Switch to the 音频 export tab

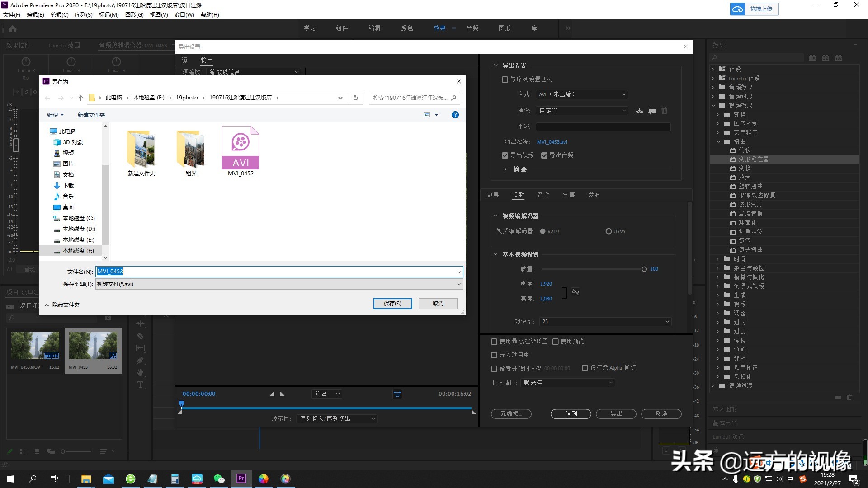click(x=543, y=195)
